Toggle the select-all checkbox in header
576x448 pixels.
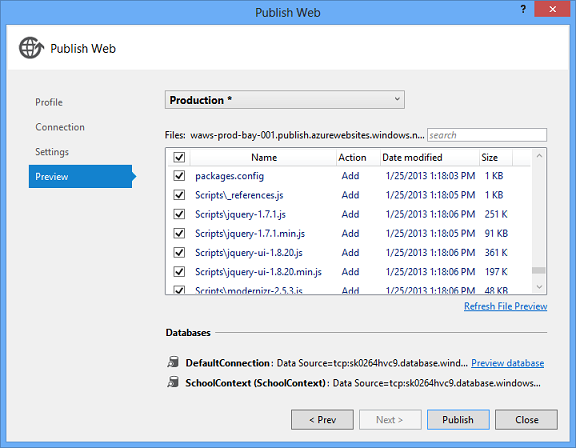pos(179,157)
